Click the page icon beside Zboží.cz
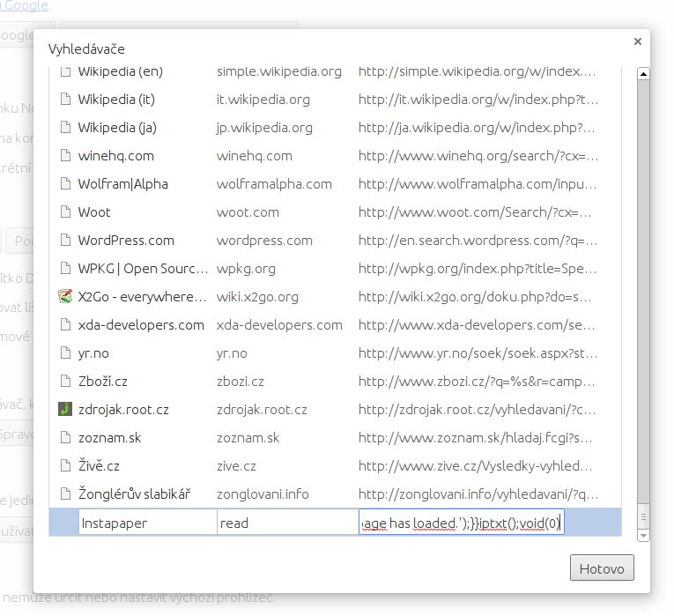 (x=65, y=382)
